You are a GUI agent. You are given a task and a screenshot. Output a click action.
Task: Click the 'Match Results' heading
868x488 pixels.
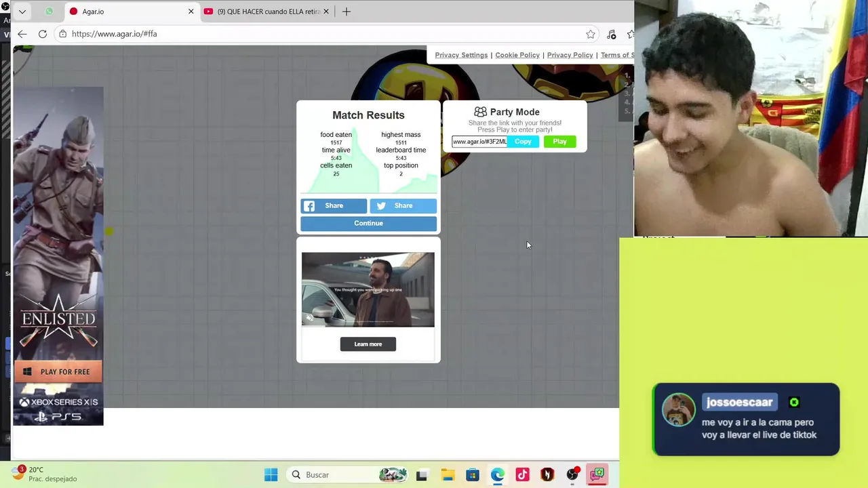368,115
